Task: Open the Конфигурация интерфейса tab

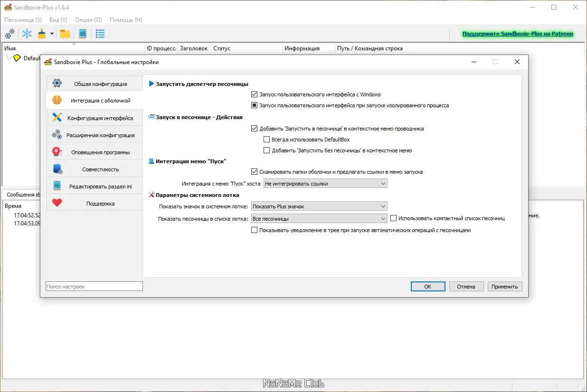Action: click(95, 118)
